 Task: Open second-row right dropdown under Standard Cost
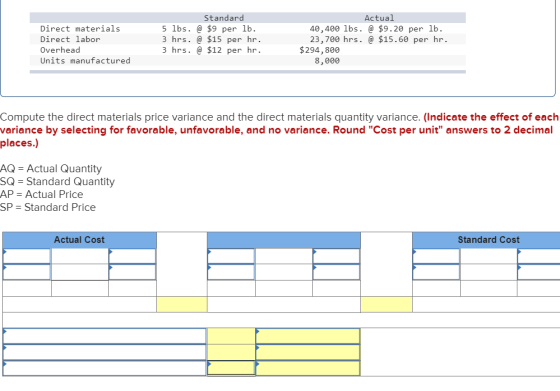[x=539, y=272]
